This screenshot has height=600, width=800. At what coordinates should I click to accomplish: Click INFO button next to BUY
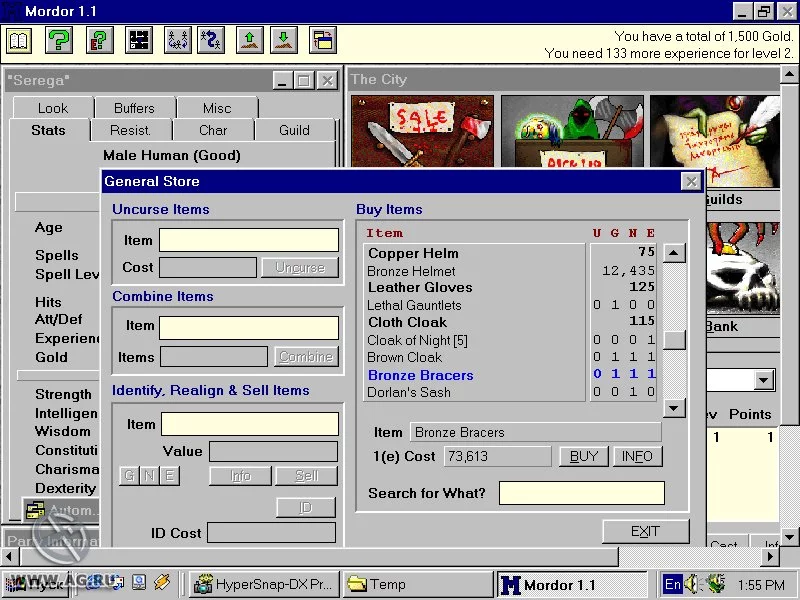point(637,456)
